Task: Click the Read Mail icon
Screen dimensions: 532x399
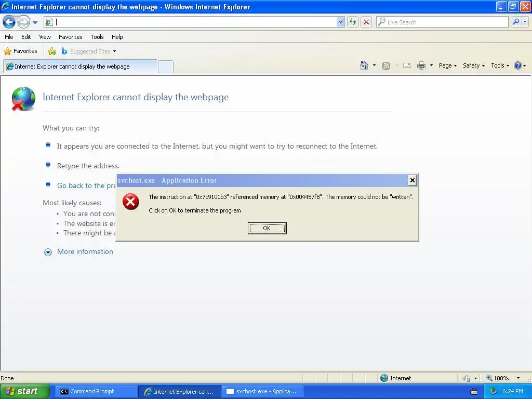Action: [407, 65]
